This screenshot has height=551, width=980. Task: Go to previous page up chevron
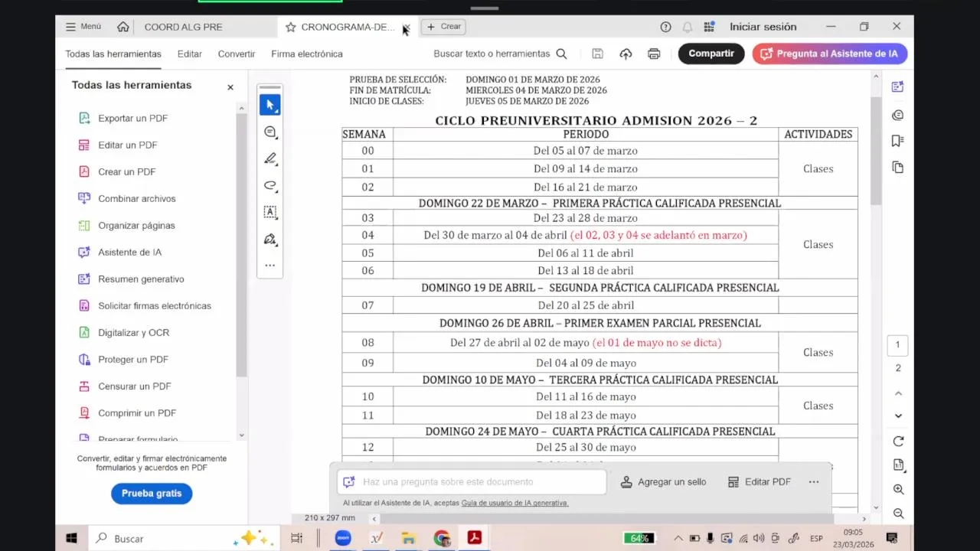tap(898, 393)
